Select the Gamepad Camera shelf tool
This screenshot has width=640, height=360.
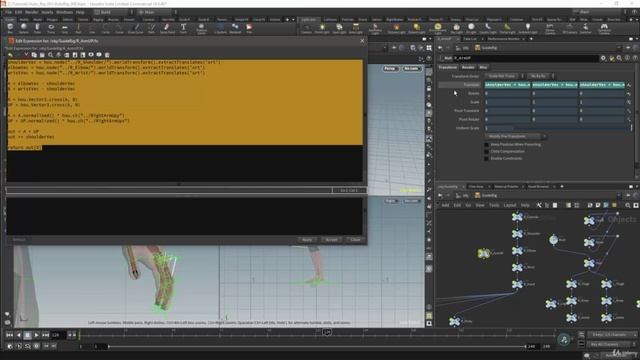coord(604,28)
